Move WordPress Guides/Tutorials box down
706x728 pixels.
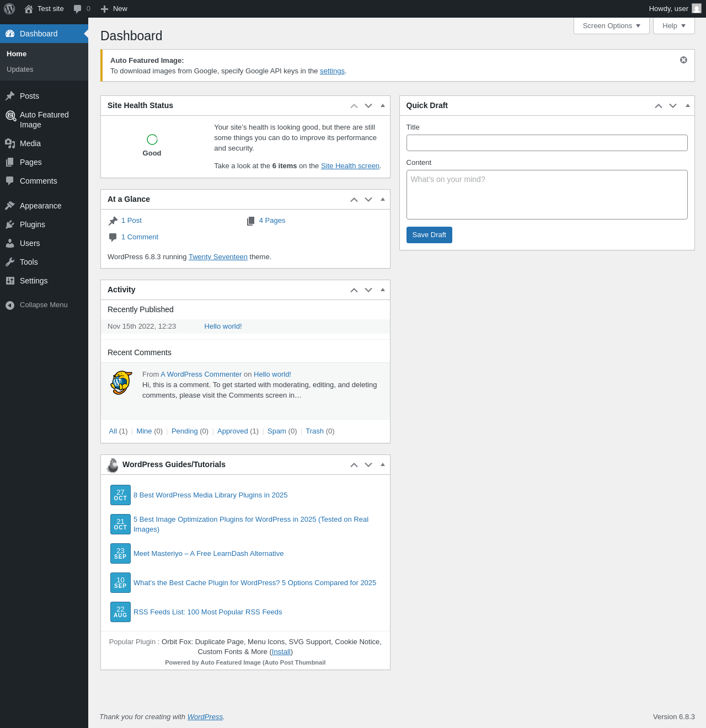pyautogui.click(x=368, y=465)
